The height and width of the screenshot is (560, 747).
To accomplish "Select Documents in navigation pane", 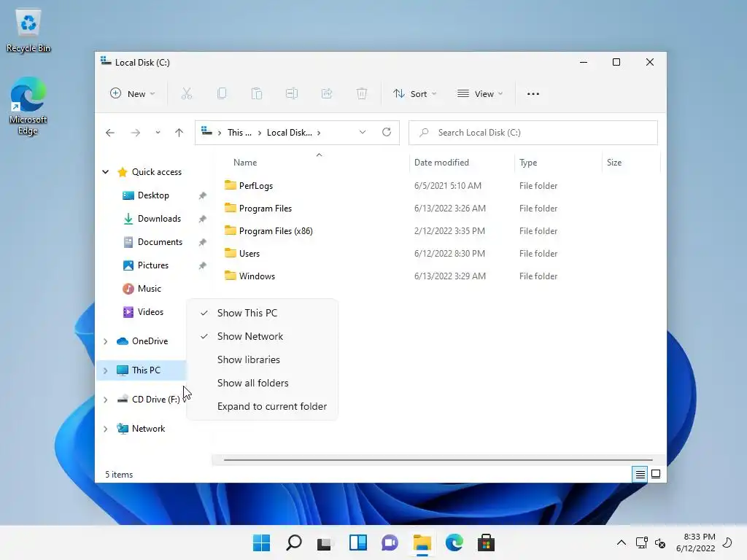I will 160,242.
